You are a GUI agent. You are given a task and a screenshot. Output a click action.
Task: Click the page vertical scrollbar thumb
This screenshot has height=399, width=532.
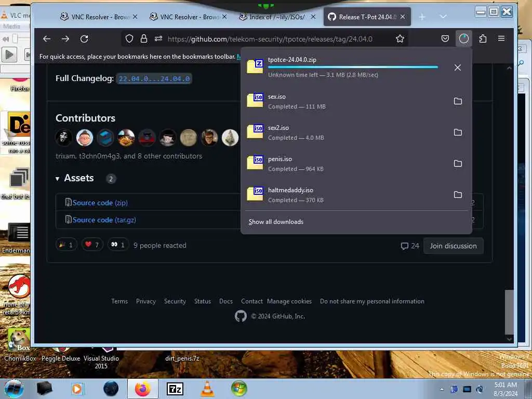coord(509,312)
